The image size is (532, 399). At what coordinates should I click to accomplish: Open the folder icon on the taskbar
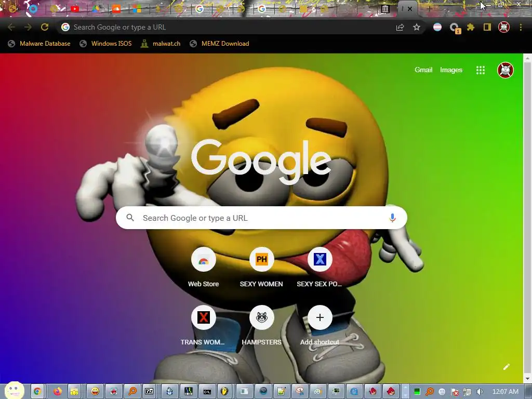(74, 392)
